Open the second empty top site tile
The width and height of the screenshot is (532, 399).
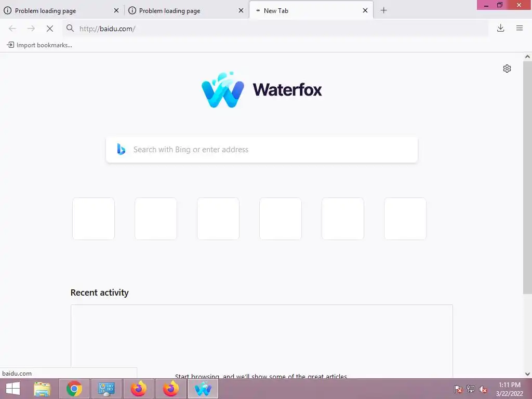(156, 219)
